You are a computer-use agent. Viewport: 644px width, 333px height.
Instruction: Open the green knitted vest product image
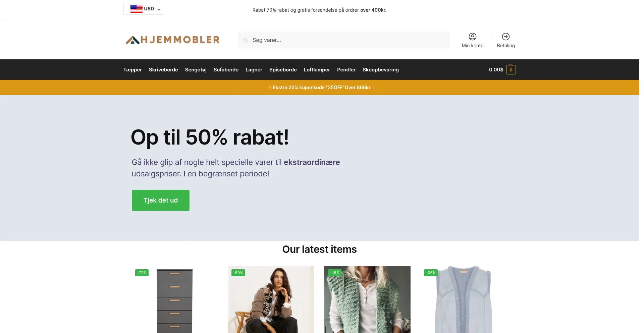pos(367,299)
